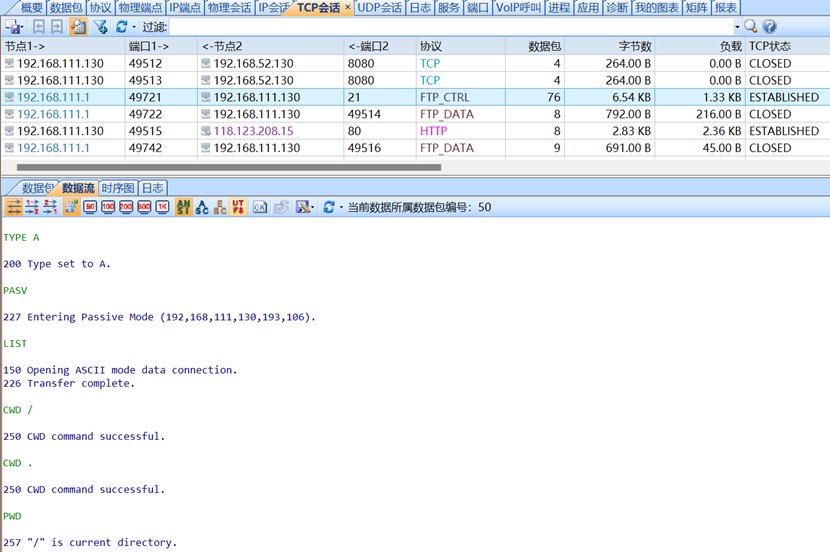Sort by 节点1-> column header
Image resolution: width=830 pixels, height=552 pixels.
(64, 46)
